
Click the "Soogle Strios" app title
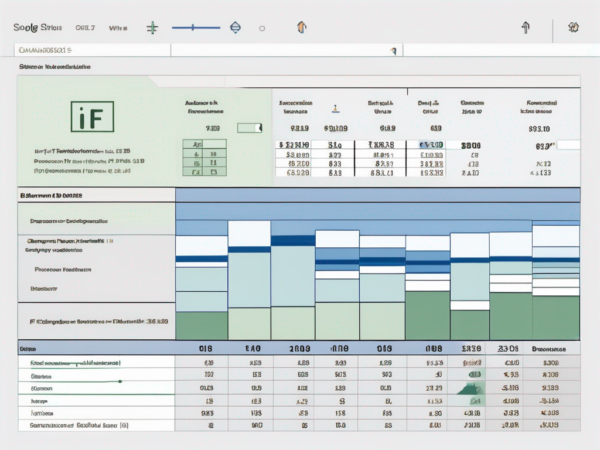point(36,28)
